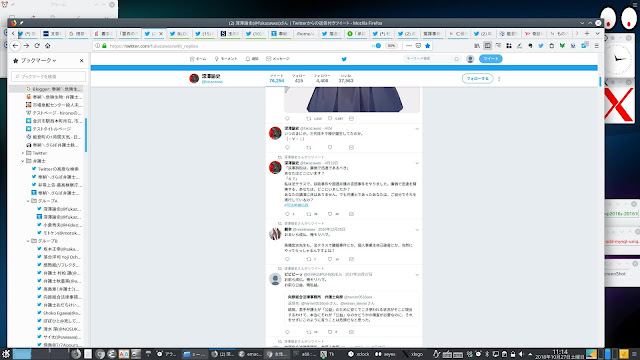Open the Firefox library toolbar icon
640x360 pixels.
click(477, 46)
